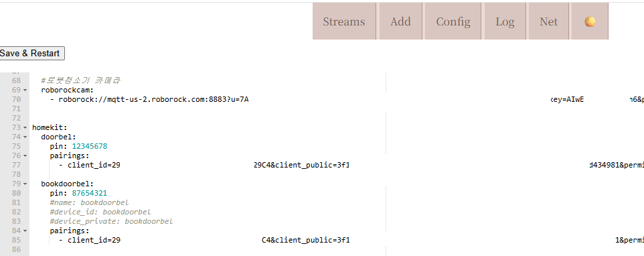Toggle dark mode with the moon icon

590,21
